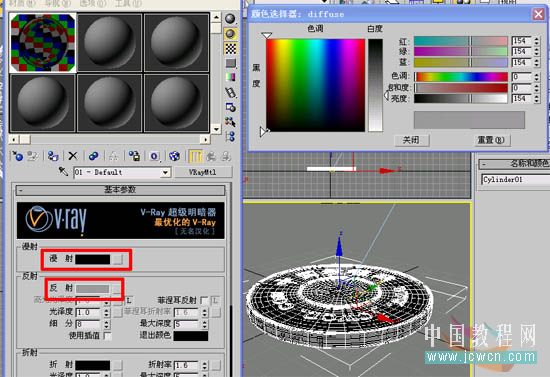550x377 pixels.
Task: Click the Make Preview filmstrip icon
Action: coord(230,92)
